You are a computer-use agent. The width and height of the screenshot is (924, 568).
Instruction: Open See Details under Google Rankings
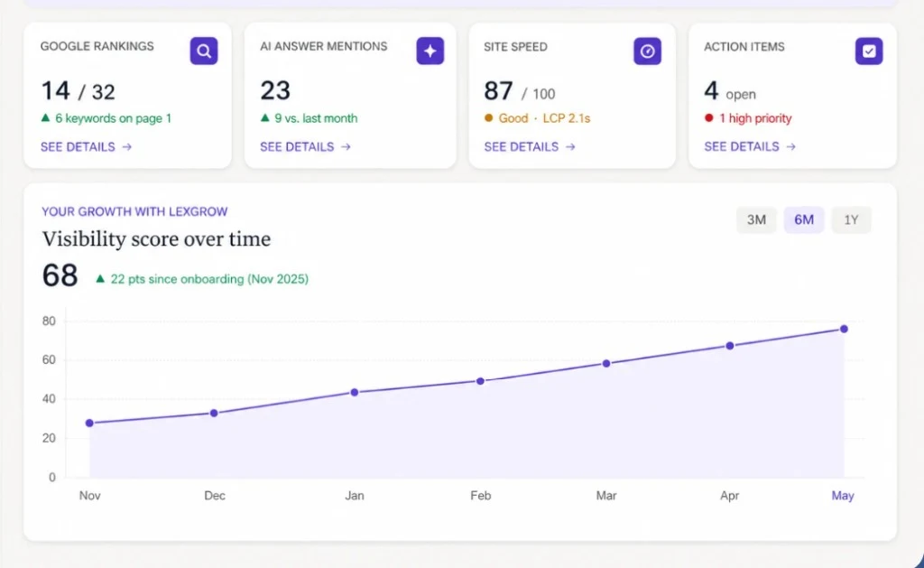coord(86,147)
